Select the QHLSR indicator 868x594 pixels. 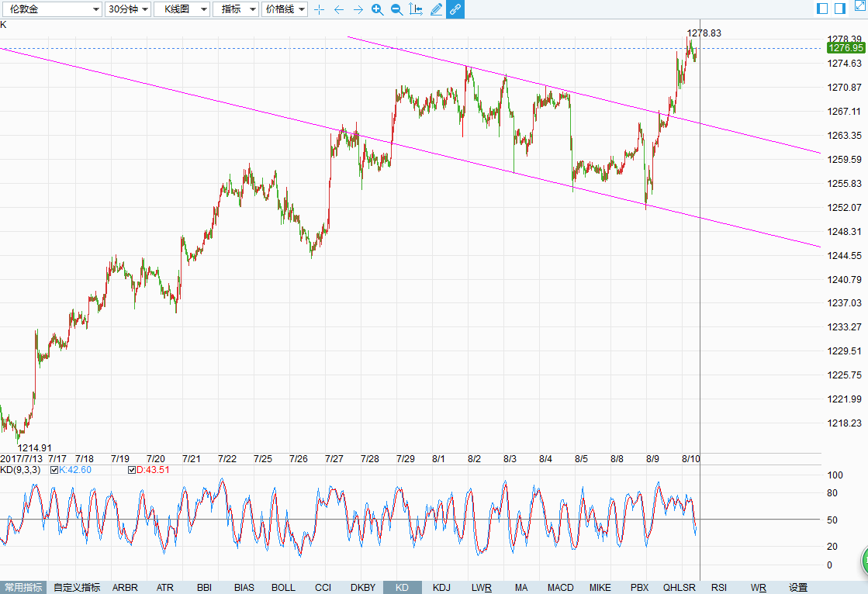[680, 587]
